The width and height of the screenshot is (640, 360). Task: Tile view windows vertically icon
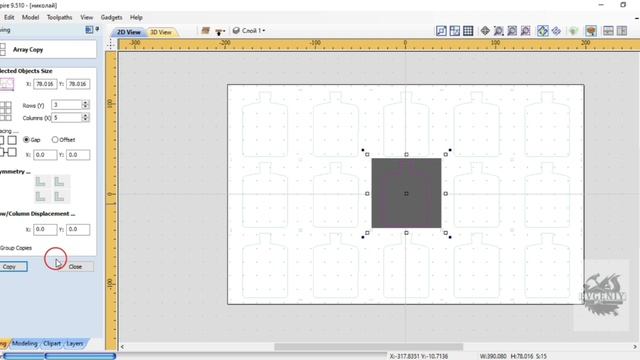click(x=622, y=31)
